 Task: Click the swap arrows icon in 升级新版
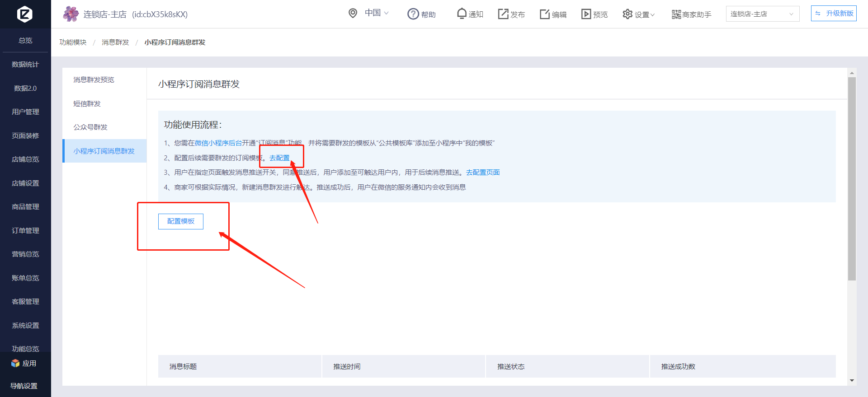tap(818, 14)
